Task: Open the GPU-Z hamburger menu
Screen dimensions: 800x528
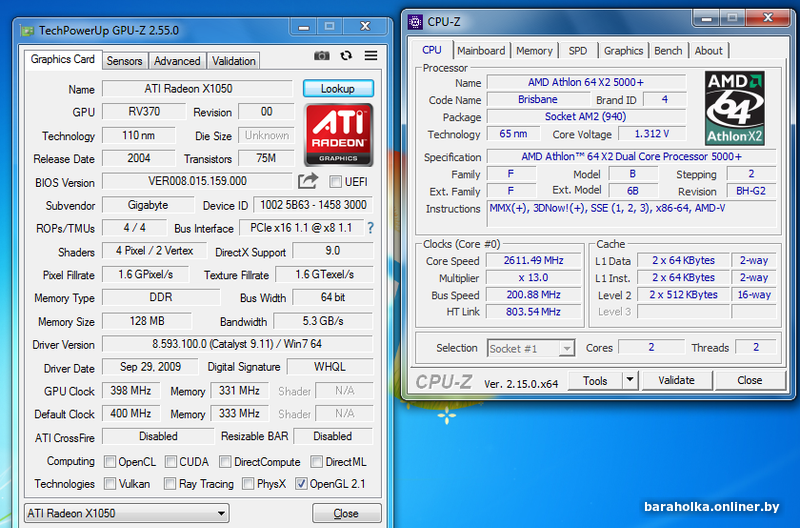Action: [x=371, y=56]
